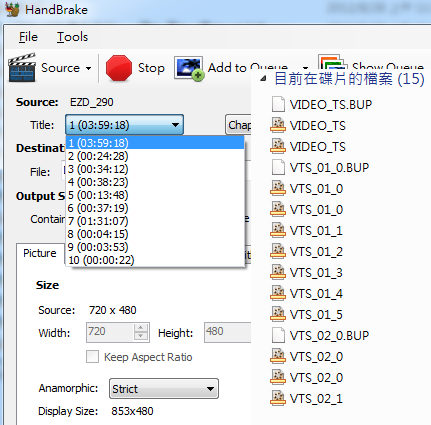This screenshot has height=425, width=431.
Task: Click the VIDEO_TS.BUP file icon
Action: 278,104
